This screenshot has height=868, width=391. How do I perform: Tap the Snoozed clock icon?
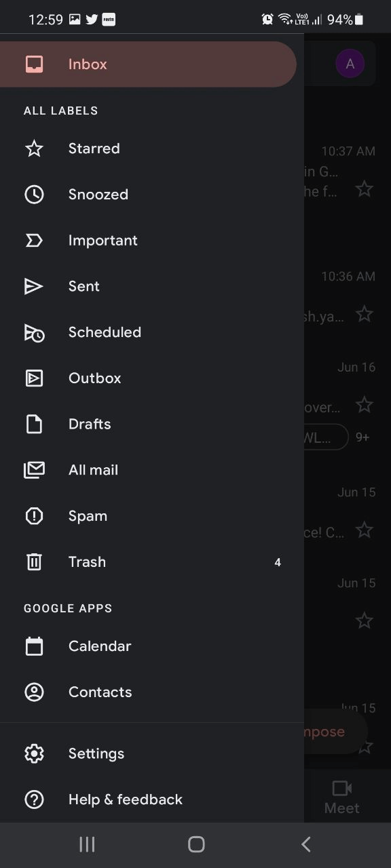34,195
